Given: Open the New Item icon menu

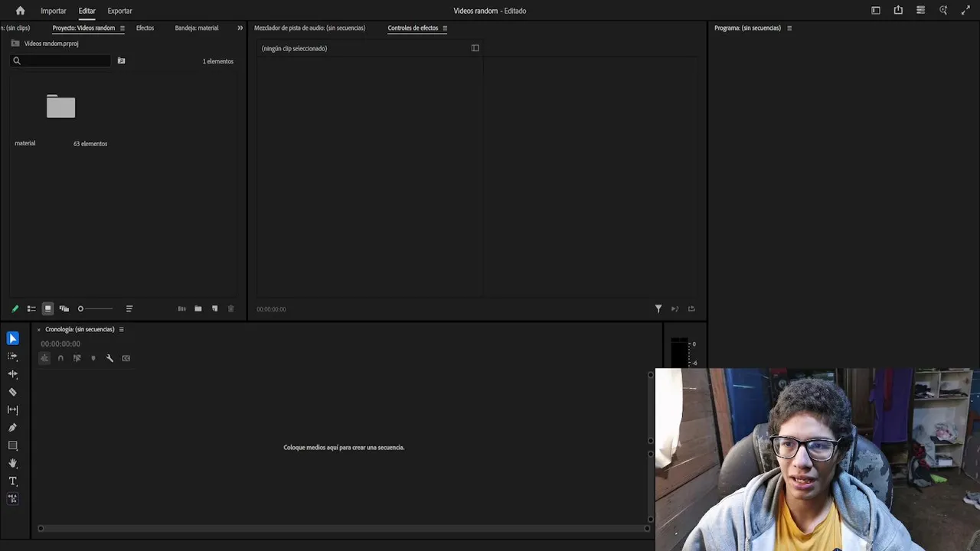Looking at the screenshot, I should 214,309.
